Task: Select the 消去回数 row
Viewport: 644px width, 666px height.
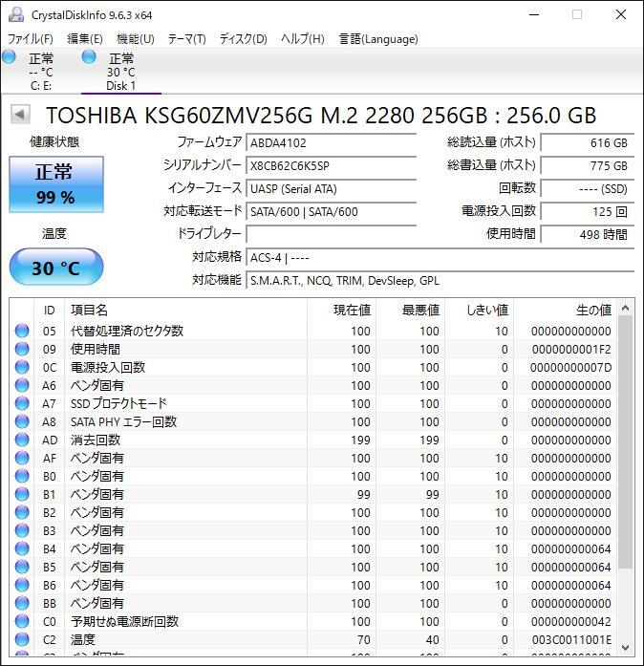Action: [x=313, y=440]
